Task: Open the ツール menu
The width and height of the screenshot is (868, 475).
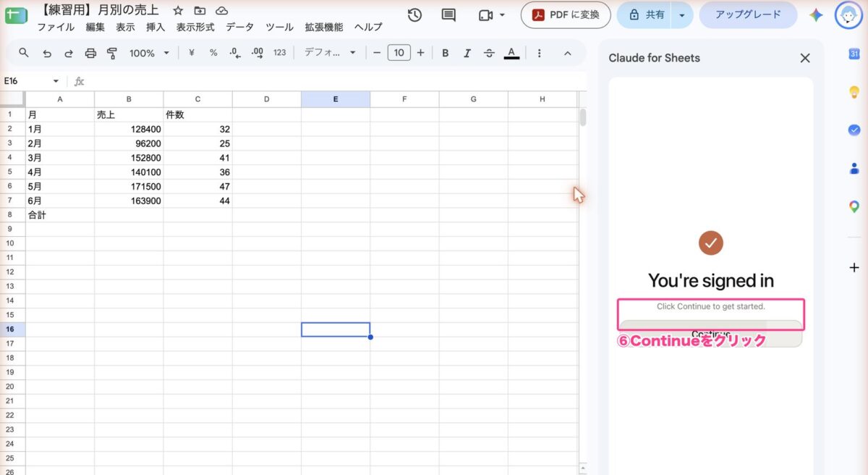Action: 279,27
